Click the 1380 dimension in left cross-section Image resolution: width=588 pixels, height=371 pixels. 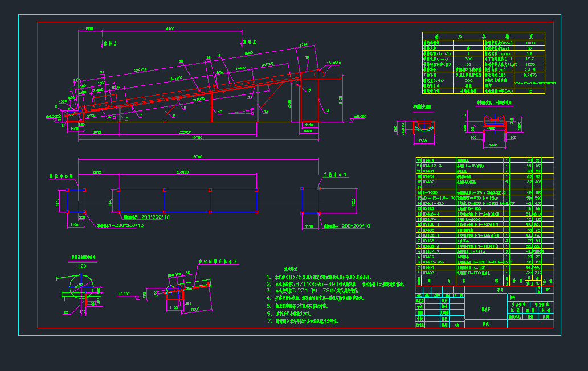pos(422,140)
